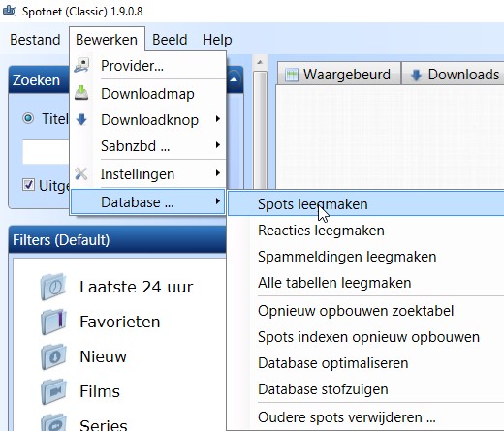Viewport: 504px width, 431px height.
Task: Click the Nieuw download folder icon
Action: [x=53, y=356]
